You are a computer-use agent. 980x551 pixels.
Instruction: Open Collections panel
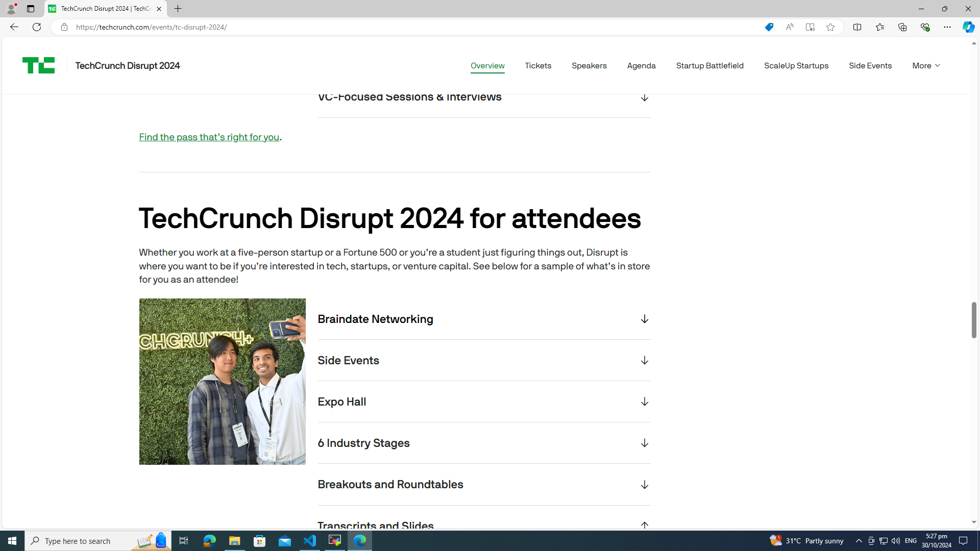[x=902, y=27]
